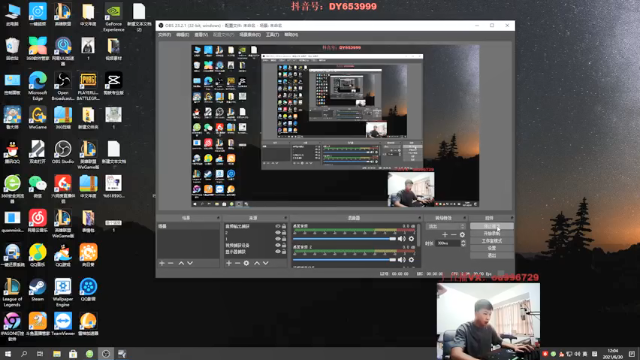Increase transition duration with up arrow
The height and width of the screenshot is (360, 640).
click(x=463, y=242)
